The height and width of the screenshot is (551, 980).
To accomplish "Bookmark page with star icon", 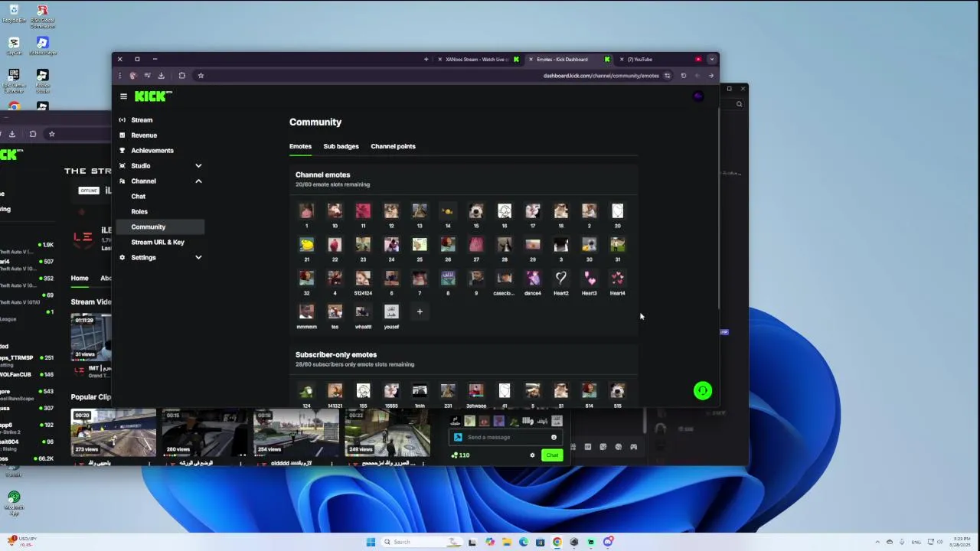I will (201, 76).
